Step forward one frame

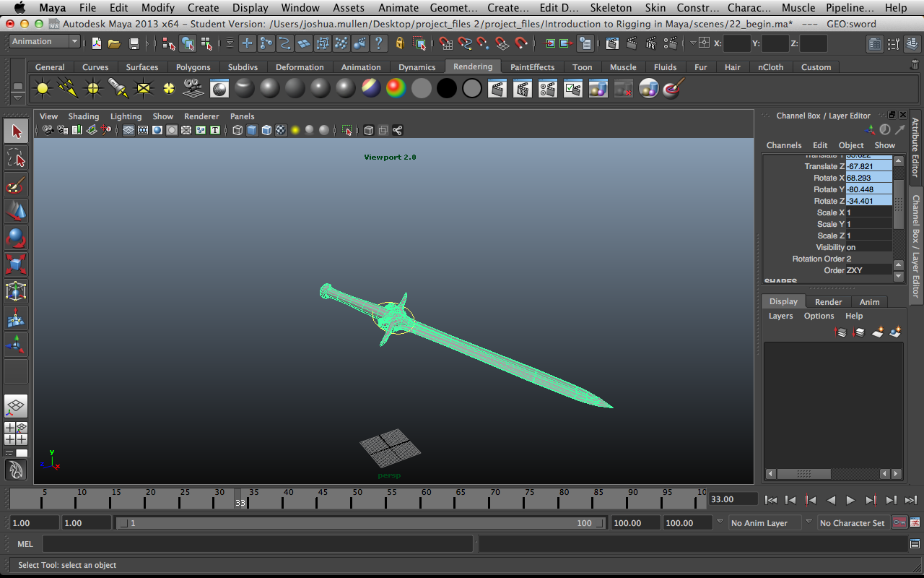tap(871, 499)
